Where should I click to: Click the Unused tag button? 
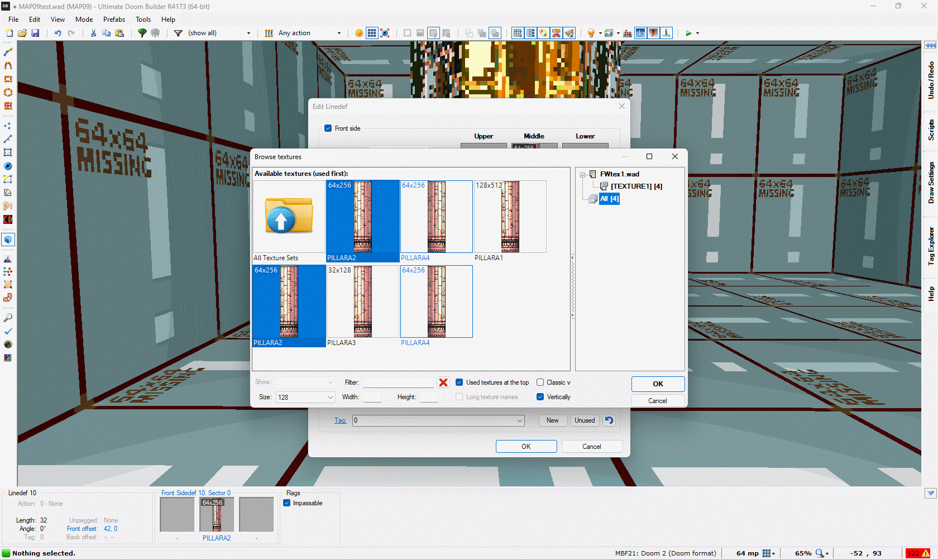pyautogui.click(x=585, y=420)
